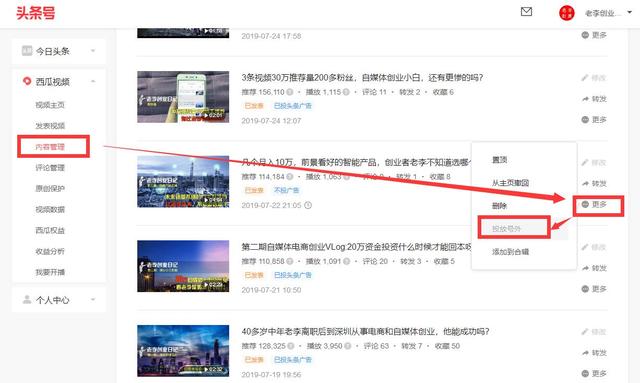
Task: Click the 头条号 logo
Action: [36, 13]
